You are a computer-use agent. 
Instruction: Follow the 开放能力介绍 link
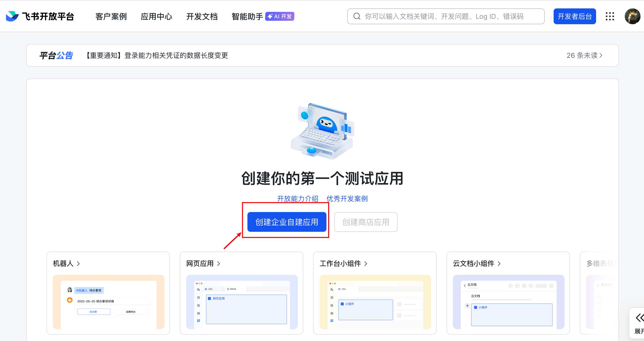click(x=298, y=199)
